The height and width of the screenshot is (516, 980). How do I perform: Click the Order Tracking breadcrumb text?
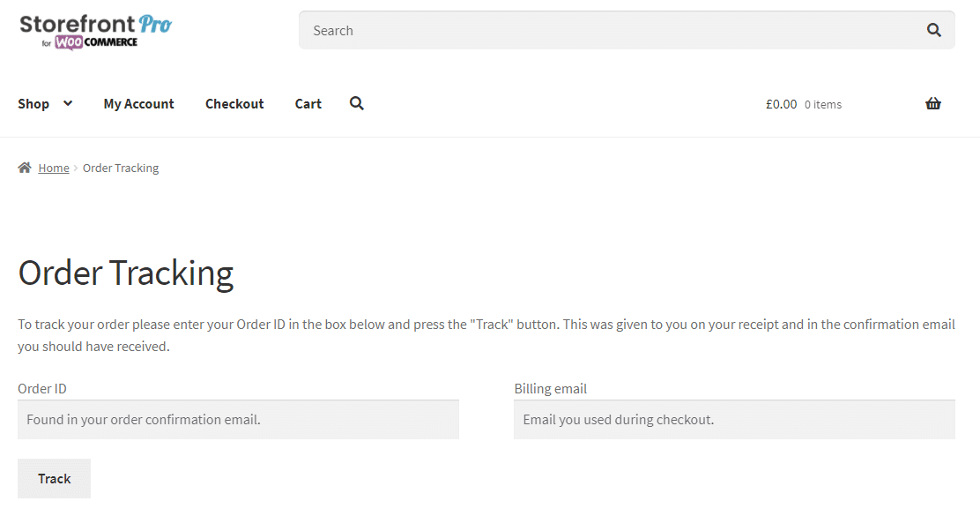tap(121, 168)
